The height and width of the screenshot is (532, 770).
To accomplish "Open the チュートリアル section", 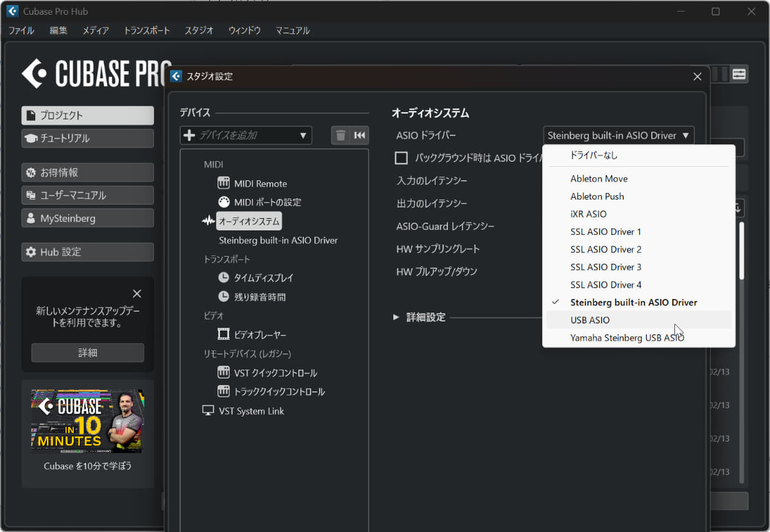I will point(87,138).
